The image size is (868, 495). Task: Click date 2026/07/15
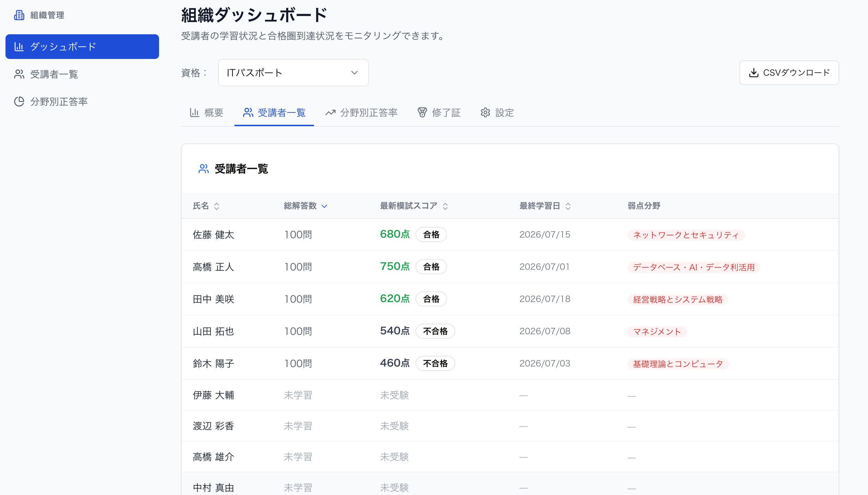point(545,234)
